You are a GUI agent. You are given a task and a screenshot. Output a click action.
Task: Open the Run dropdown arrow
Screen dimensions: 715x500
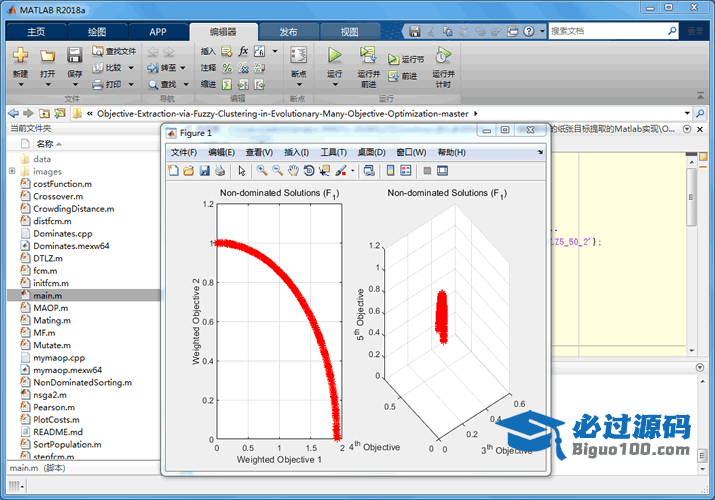point(335,85)
